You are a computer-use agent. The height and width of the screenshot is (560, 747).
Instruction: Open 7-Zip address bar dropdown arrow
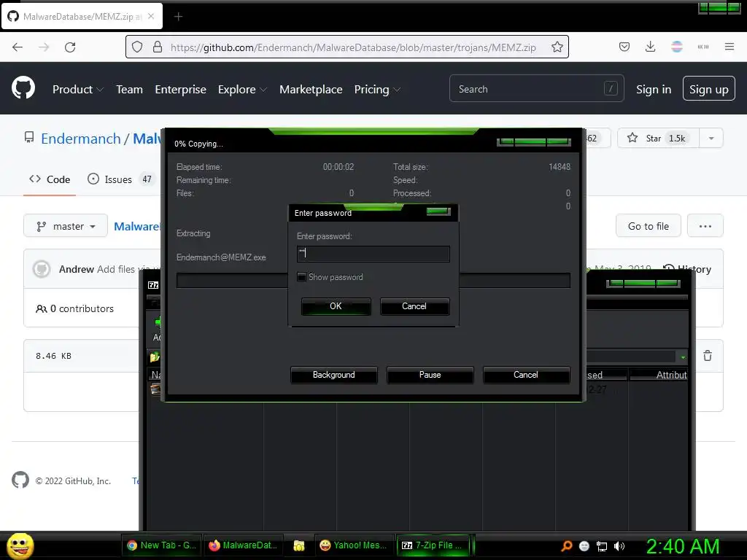[x=683, y=357]
